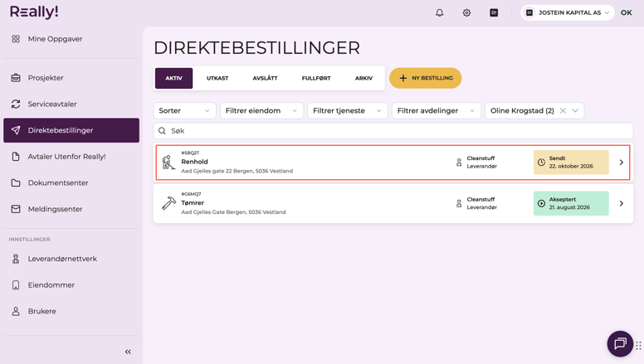The image size is (644, 364).
Task: Click the Renhold cleaning icon
Action: click(168, 162)
